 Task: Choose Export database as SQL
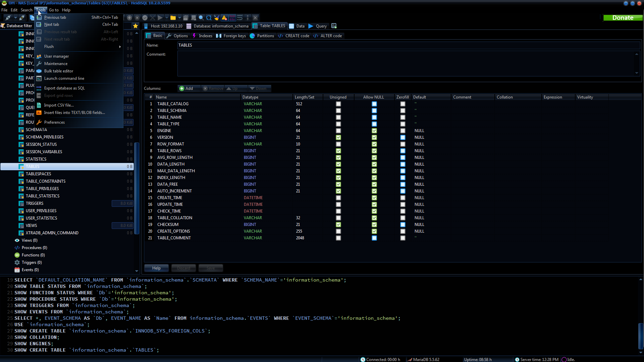[64, 88]
